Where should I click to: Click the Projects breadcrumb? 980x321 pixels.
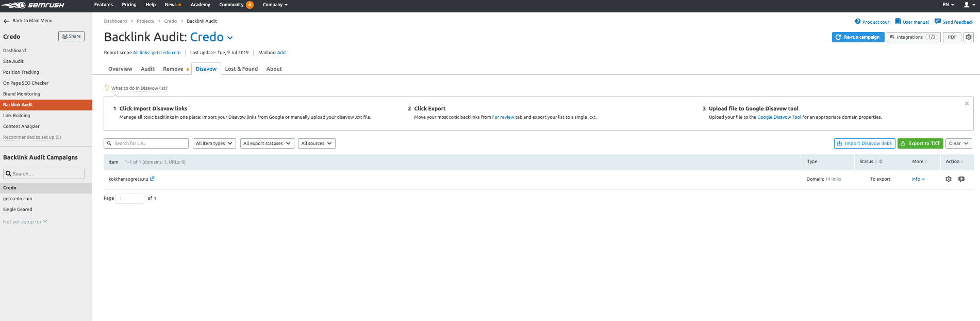point(145,21)
